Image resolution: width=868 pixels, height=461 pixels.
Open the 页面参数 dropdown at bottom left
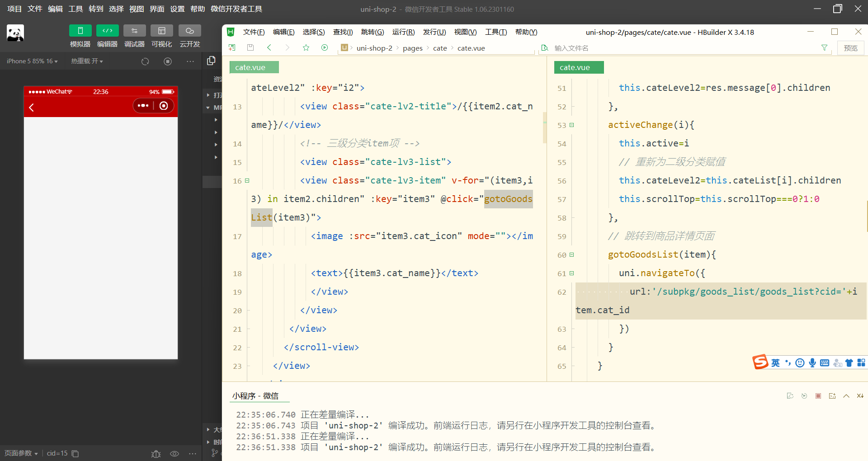[21, 453]
